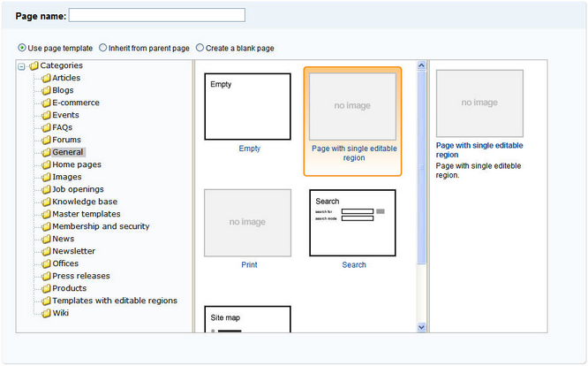Screen dimensions: 588x366
Task: Click the template list scroll up arrow
Action: tap(421, 65)
